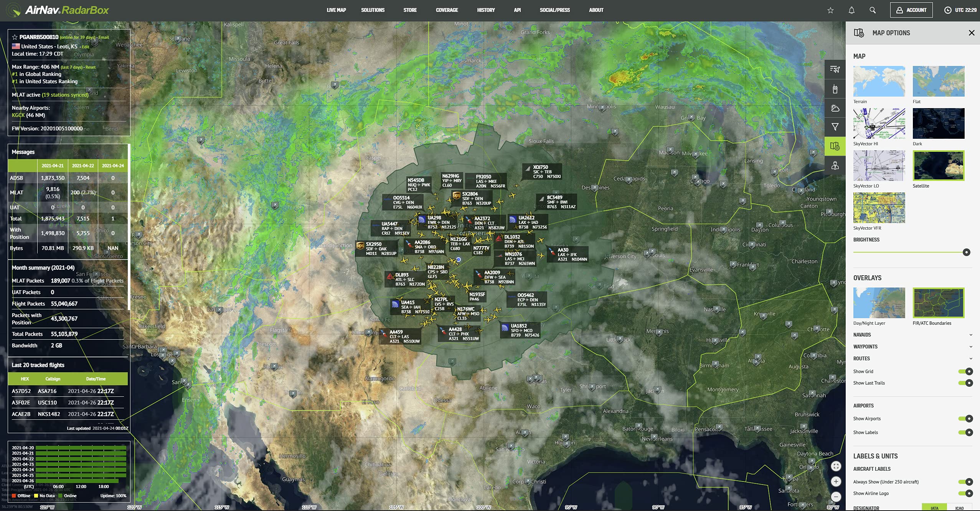The width and height of the screenshot is (980, 511).
Task: Open the COVERAGE menu
Action: click(447, 10)
